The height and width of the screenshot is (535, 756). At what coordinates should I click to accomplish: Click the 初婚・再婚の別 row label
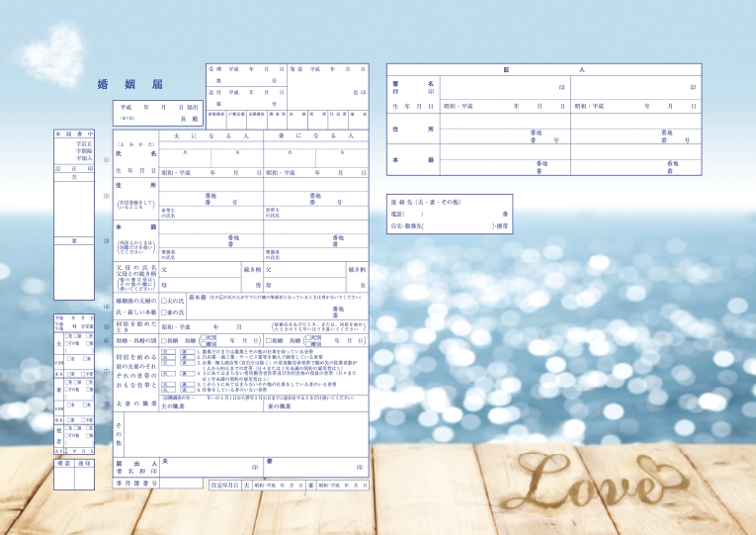pos(136,340)
